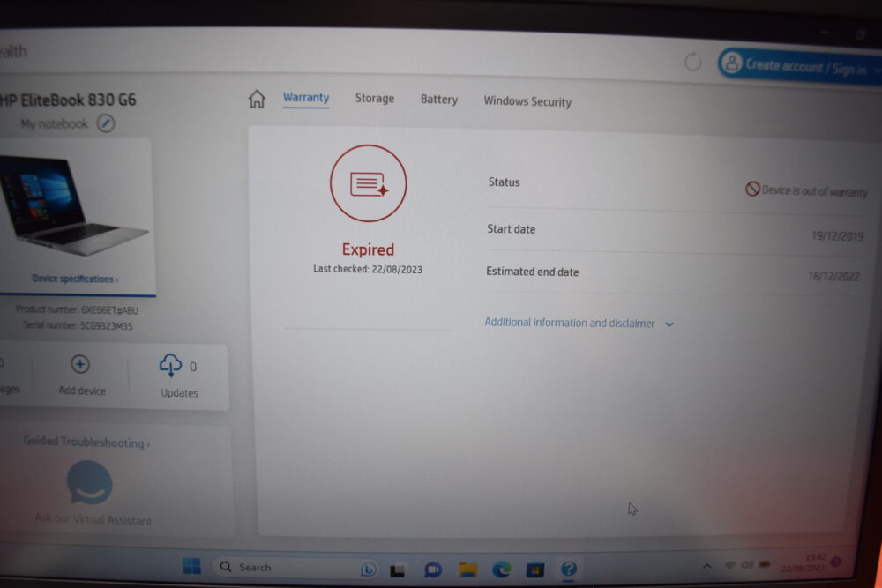Switch to the Storage tab
The image size is (882, 588).
point(375,99)
